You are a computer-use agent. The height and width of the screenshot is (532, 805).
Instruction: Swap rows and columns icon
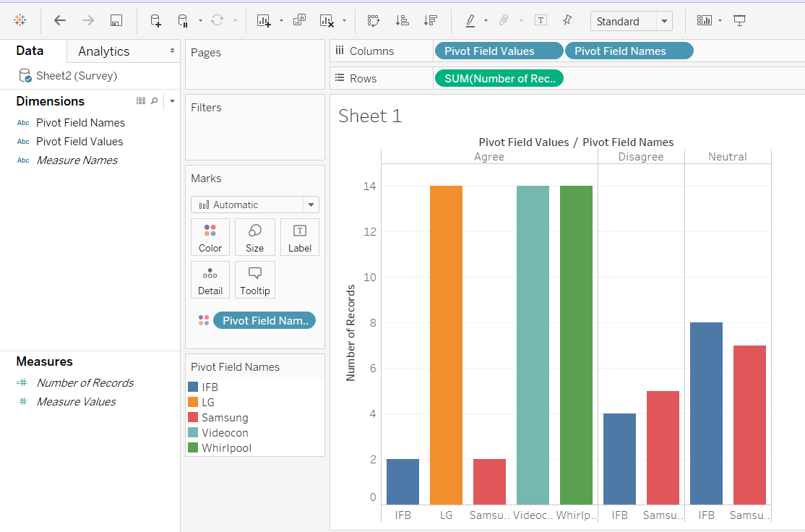click(374, 20)
